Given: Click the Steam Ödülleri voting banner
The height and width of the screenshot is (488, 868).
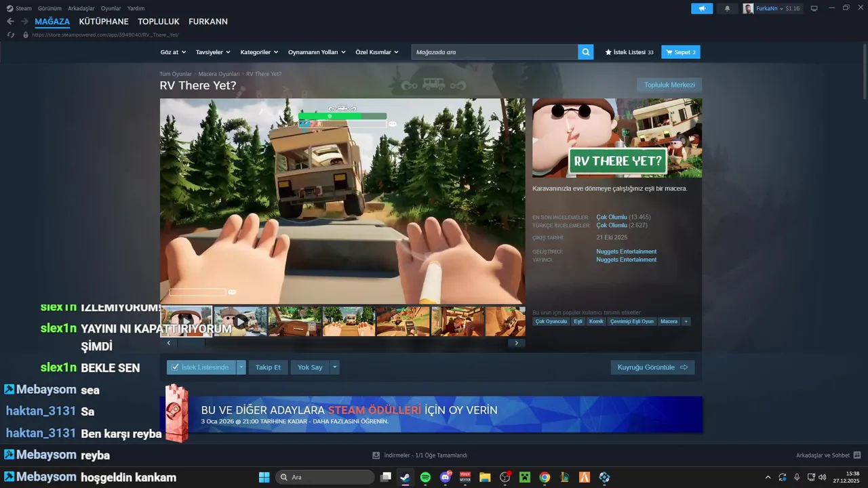Looking at the screenshot, I should (431, 414).
